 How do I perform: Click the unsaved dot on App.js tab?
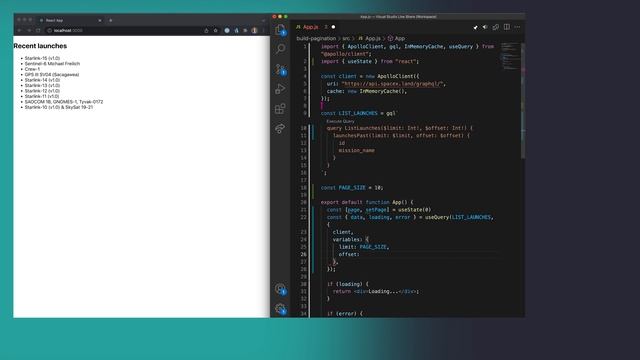click(333, 27)
